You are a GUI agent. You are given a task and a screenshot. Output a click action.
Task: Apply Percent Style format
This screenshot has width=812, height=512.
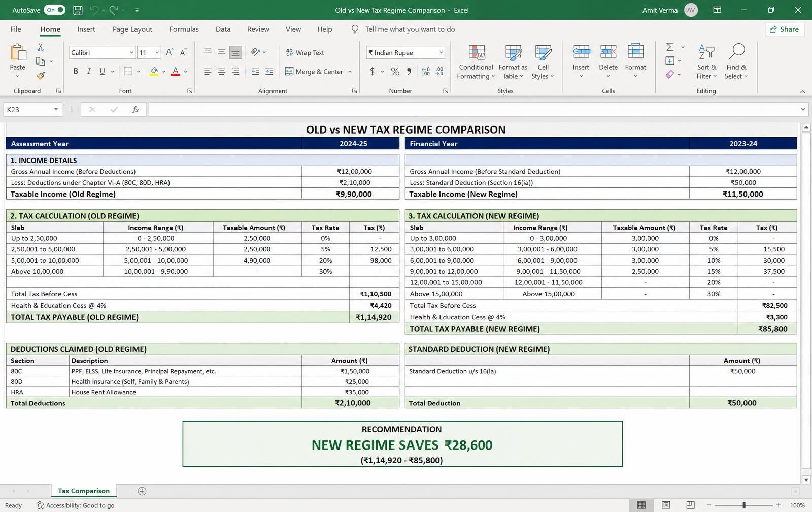click(x=395, y=72)
